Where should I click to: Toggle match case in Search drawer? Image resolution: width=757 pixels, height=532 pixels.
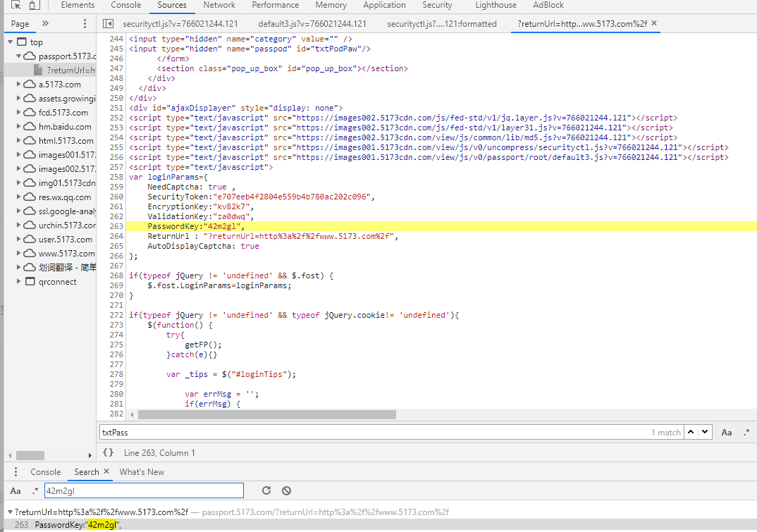(16, 491)
